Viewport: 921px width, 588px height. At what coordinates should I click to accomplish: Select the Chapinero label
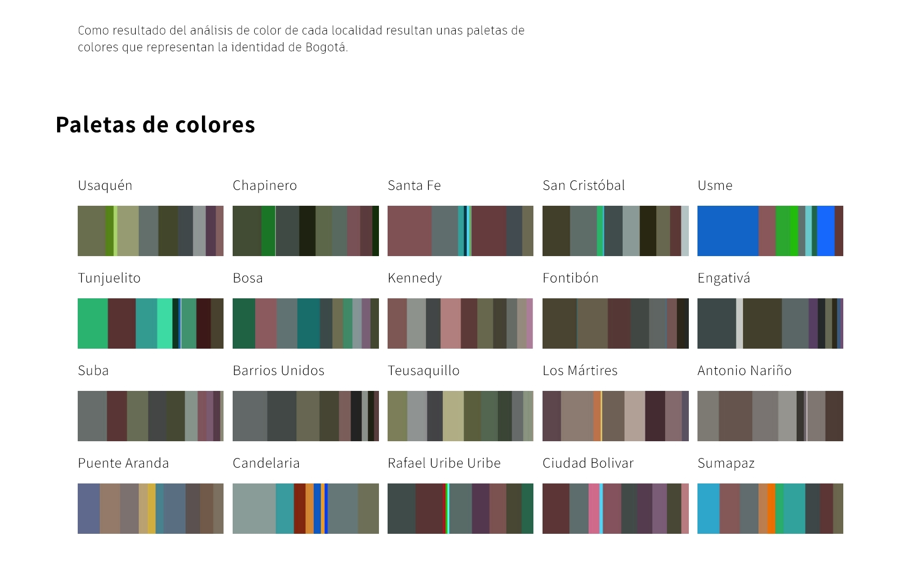(265, 186)
